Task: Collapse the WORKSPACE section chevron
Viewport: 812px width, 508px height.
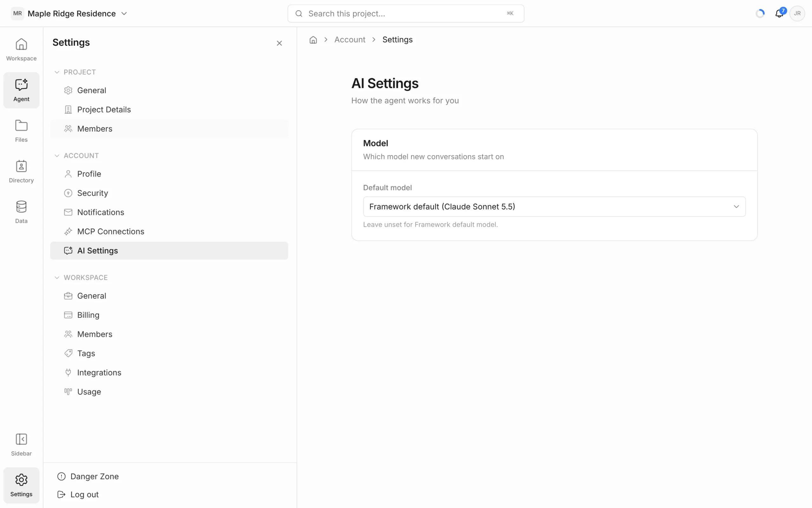Action: [x=57, y=277]
